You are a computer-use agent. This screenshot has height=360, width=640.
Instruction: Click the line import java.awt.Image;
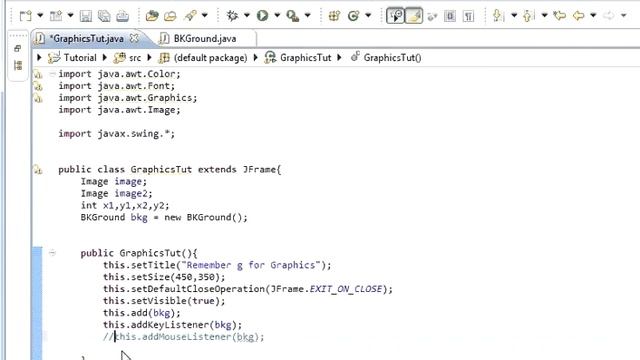pyautogui.click(x=119, y=110)
